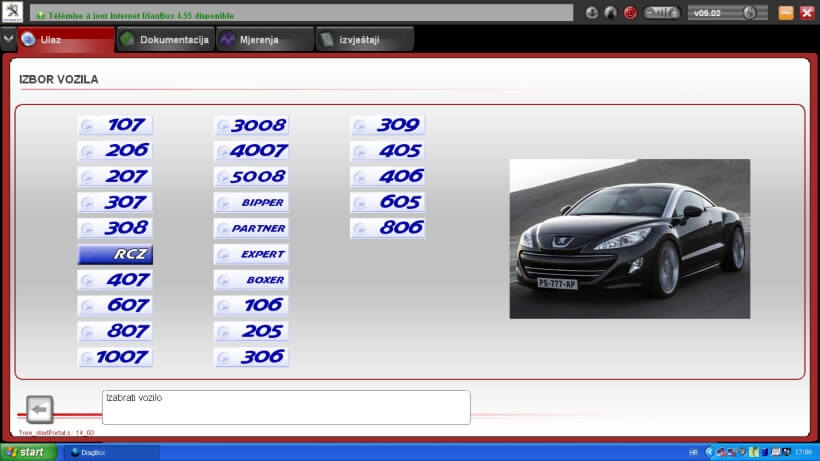Click the Peugeot lion logo icon
Image resolution: width=820 pixels, height=461 pixels.
12,12
